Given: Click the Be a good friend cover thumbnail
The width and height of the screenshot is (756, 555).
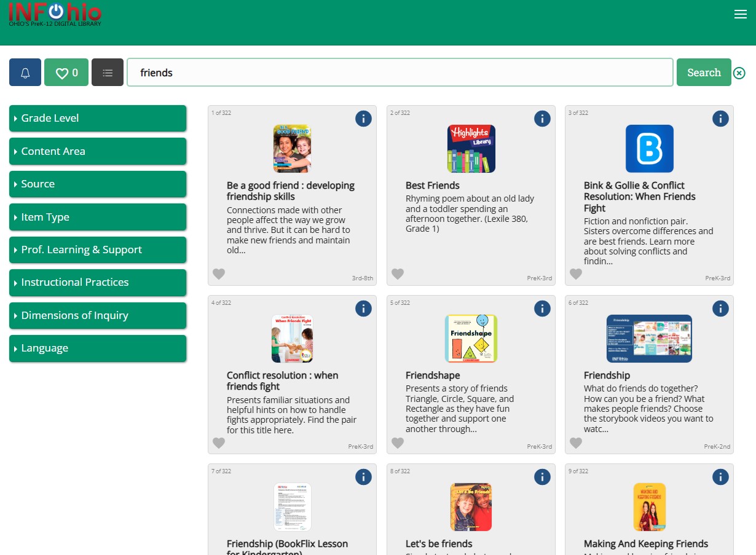Looking at the screenshot, I should pos(293,149).
